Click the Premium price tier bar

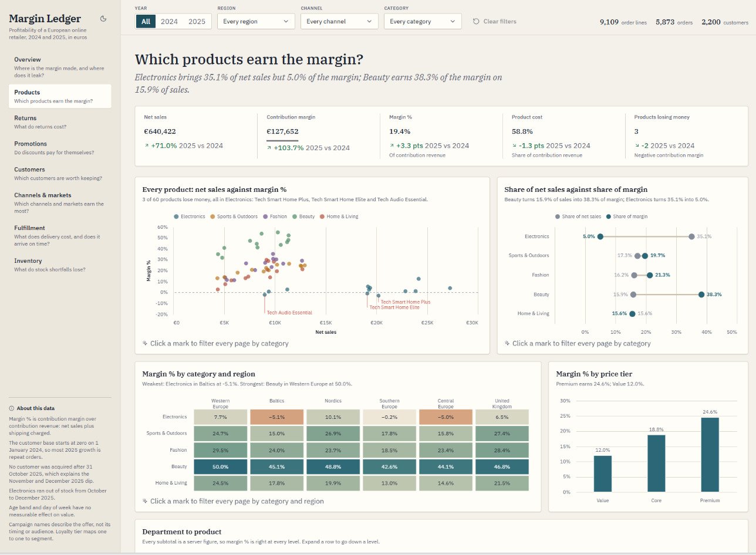(x=710, y=455)
